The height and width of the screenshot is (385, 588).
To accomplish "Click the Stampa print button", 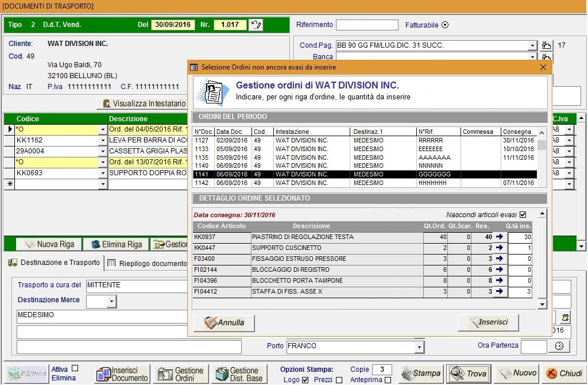I will coord(421,374).
